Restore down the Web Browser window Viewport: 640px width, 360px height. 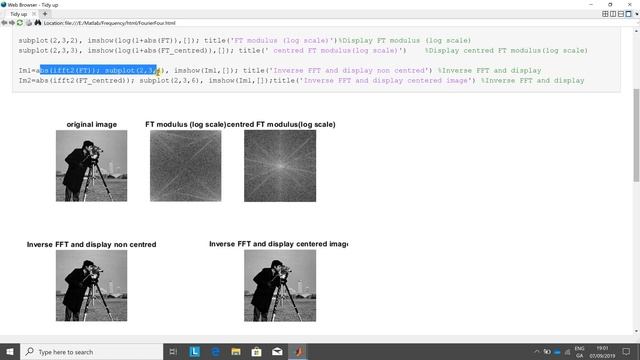click(x=610, y=4)
